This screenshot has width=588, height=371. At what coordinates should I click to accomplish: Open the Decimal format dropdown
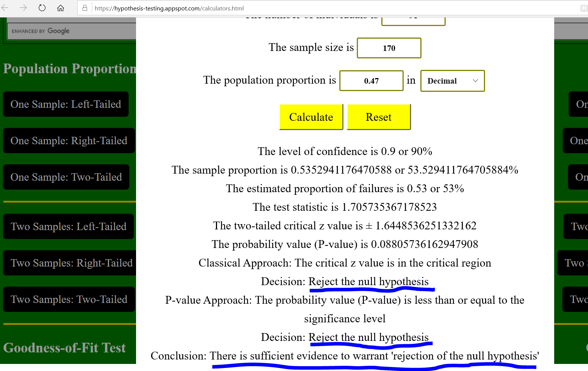[453, 81]
